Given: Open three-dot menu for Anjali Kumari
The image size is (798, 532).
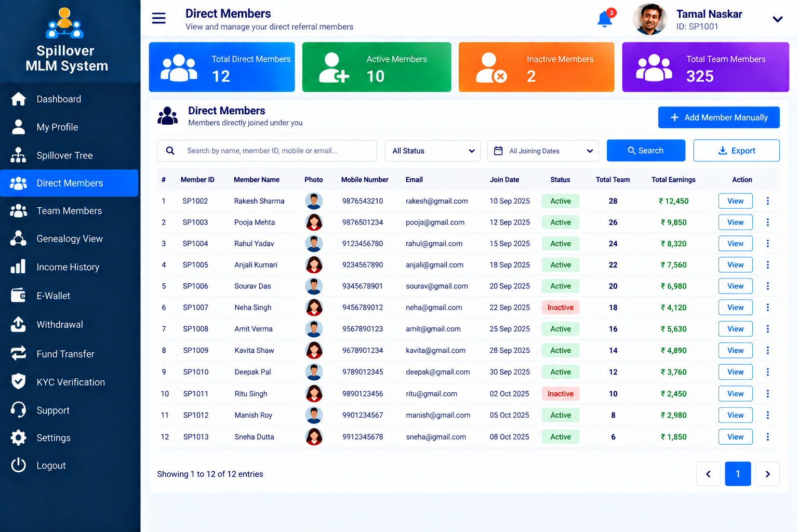Looking at the screenshot, I should (x=767, y=265).
